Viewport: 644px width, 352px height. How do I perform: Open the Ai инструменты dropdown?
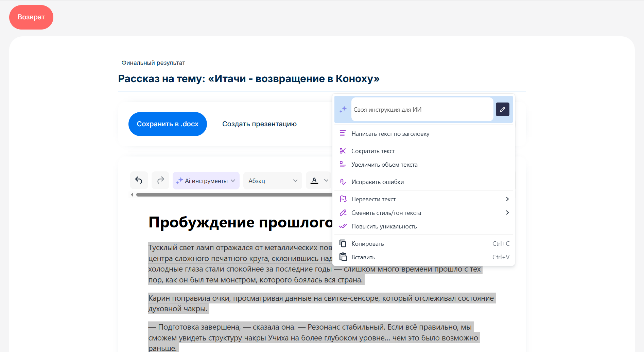[206, 181]
